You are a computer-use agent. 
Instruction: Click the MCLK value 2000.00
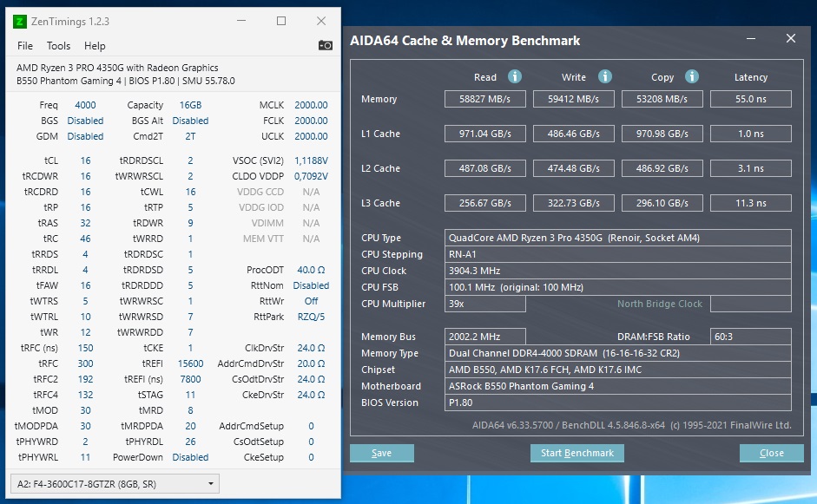[x=311, y=105]
